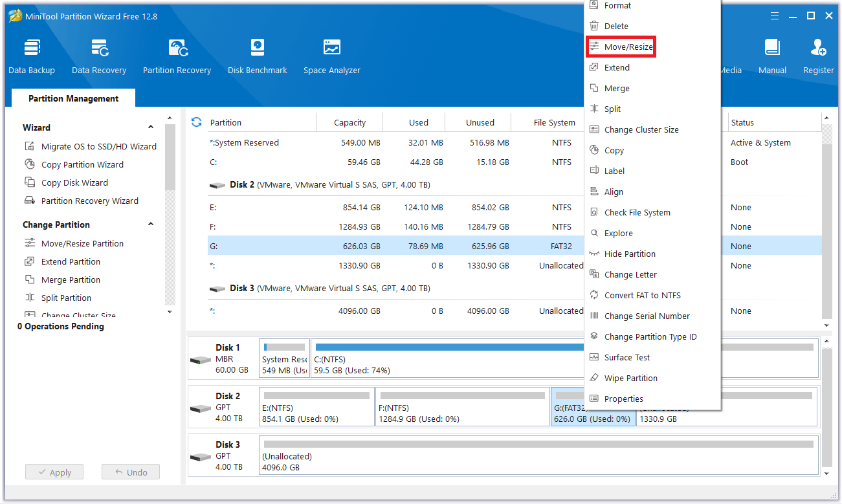Open the Data Backup tool
Viewport: 842px width, 504px height.
32,56
